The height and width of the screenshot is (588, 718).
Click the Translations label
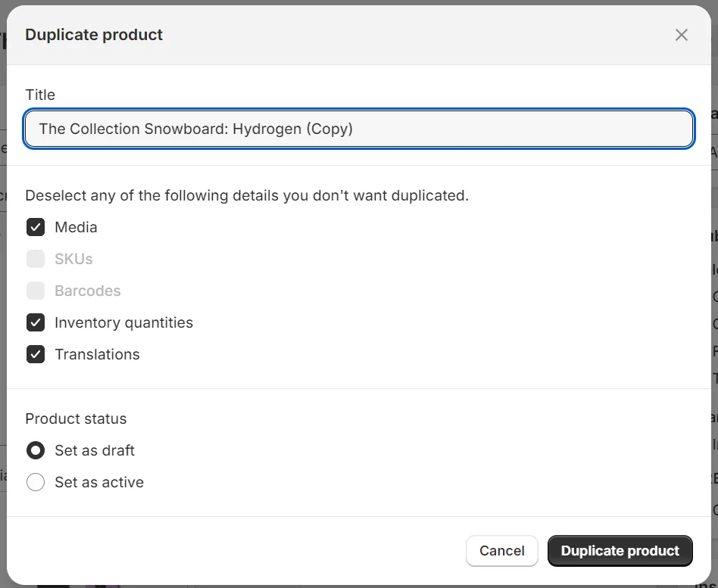tap(97, 354)
